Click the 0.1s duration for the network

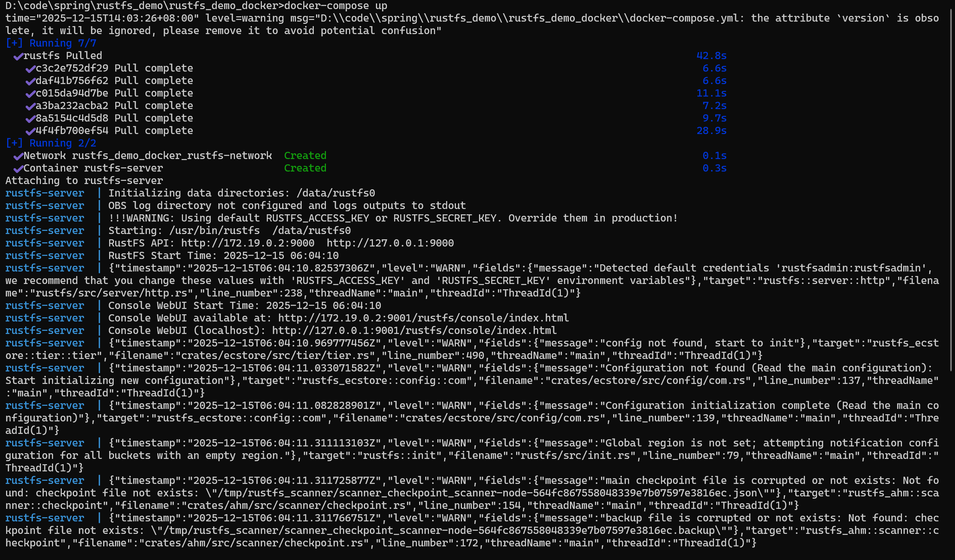[715, 156]
